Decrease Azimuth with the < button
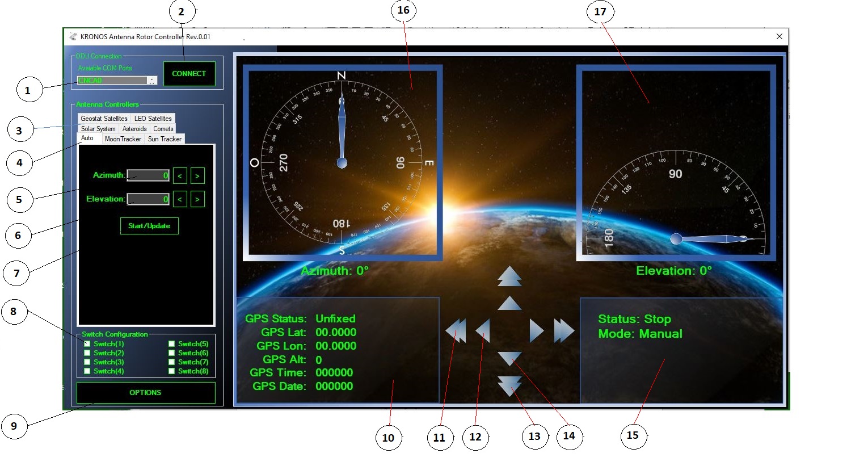This screenshot has height=470, width=868. click(180, 176)
